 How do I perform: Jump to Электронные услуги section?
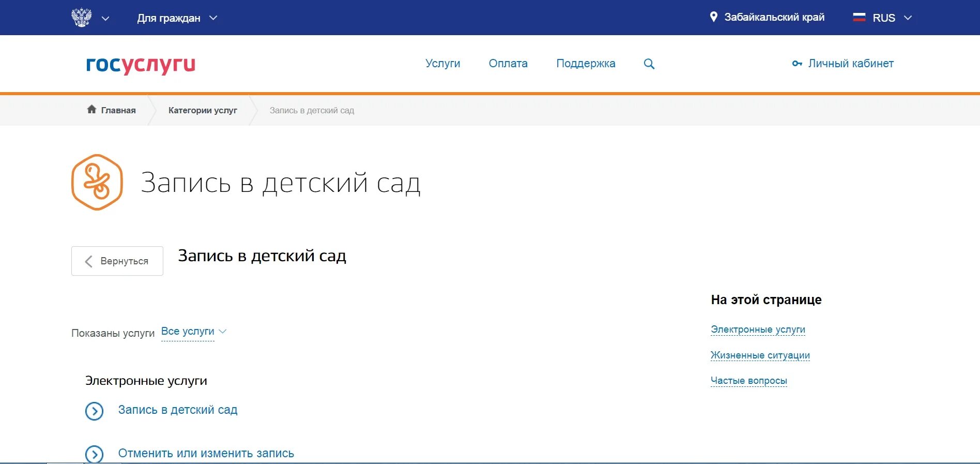coord(758,330)
